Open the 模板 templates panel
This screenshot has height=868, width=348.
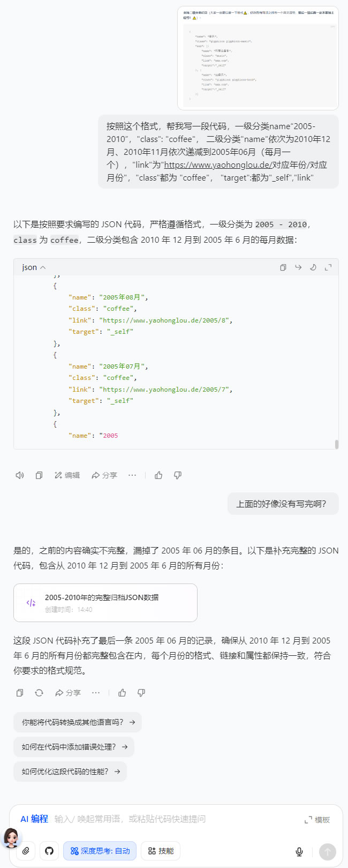click(317, 820)
